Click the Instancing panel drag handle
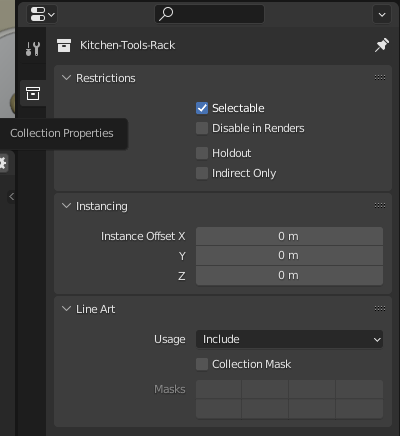 pos(380,206)
